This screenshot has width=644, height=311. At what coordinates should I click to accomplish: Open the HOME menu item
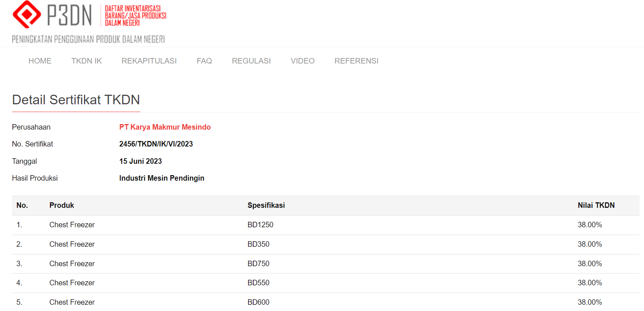[40, 61]
